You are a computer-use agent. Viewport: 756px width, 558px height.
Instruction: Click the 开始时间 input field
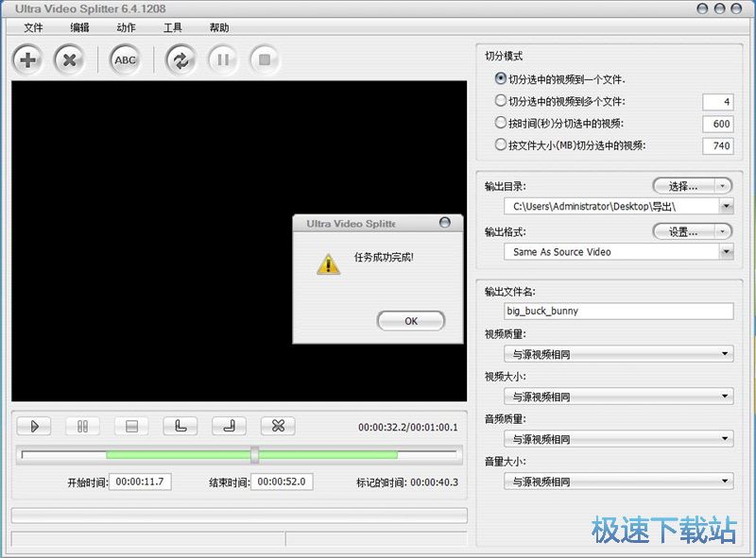click(140, 482)
